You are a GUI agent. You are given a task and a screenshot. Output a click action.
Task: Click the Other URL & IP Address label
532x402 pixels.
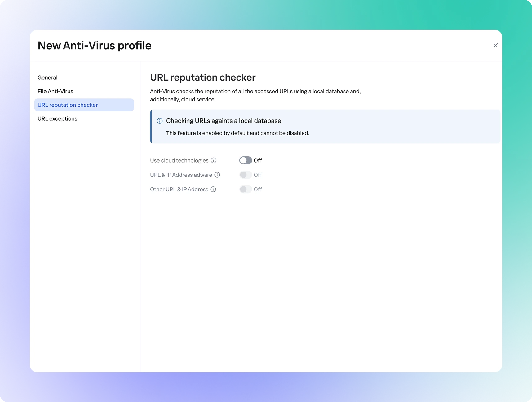click(179, 190)
